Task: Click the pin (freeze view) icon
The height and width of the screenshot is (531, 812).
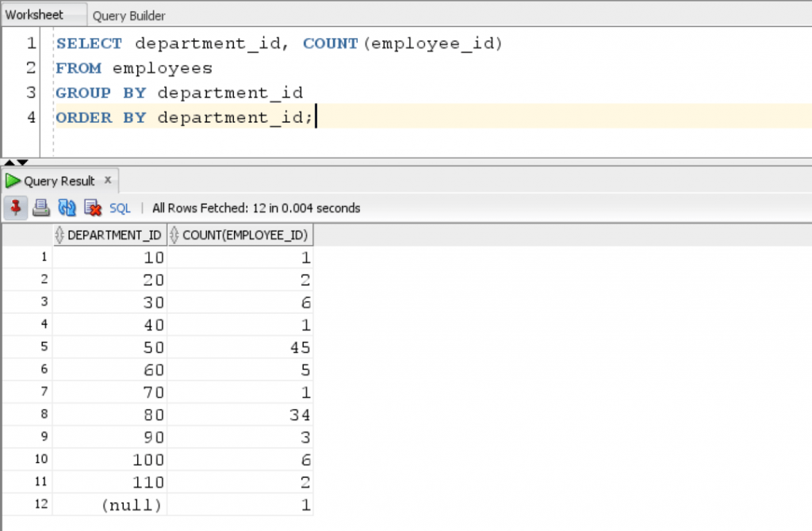Action: click(16, 208)
